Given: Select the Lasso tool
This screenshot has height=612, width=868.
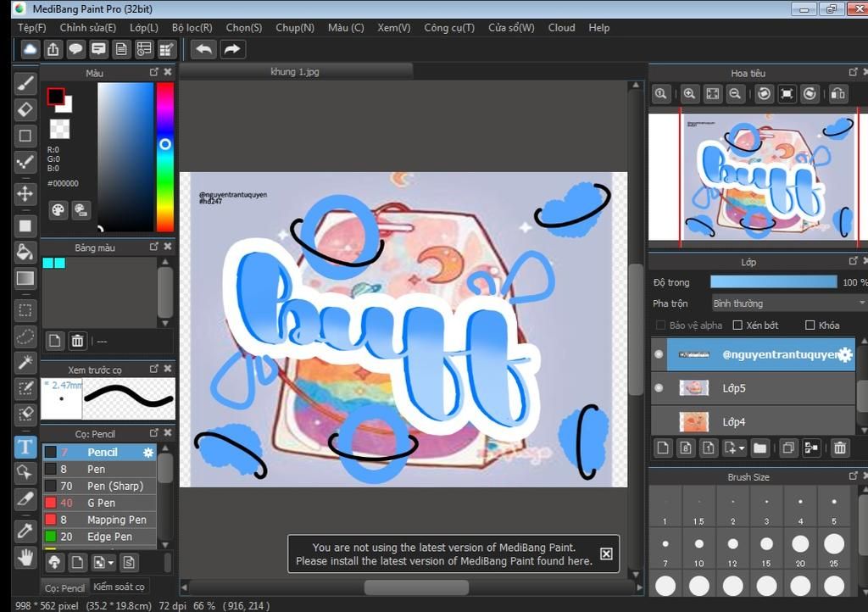Looking at the screenshot, I should [25, 336].
